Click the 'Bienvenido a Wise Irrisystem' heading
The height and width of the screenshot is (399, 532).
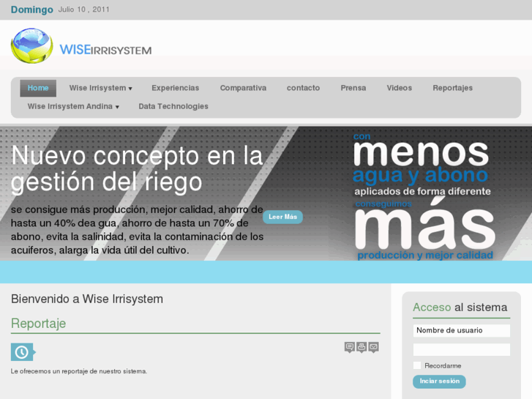point(87,299)
